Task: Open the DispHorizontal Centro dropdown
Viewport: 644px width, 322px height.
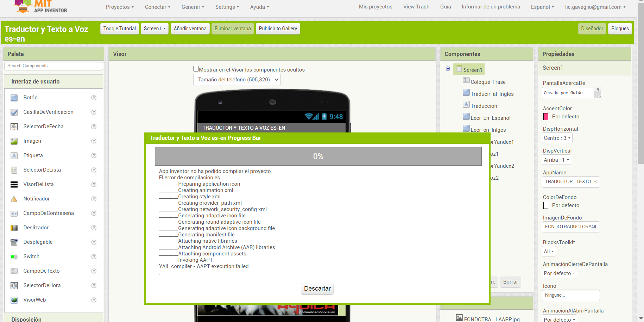Action: click(x=557, y=138)
